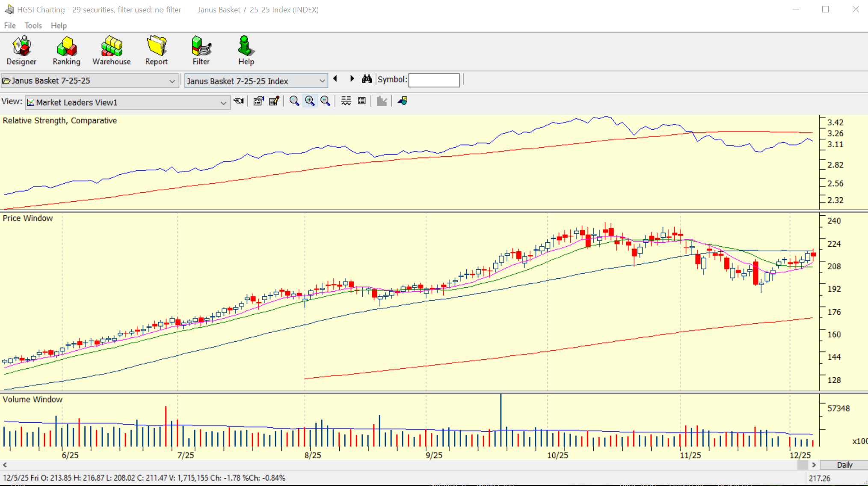The width and height of the screenshot is (868, 486).
Task: Click the binoculars search icon
Action: coord(367,79)
